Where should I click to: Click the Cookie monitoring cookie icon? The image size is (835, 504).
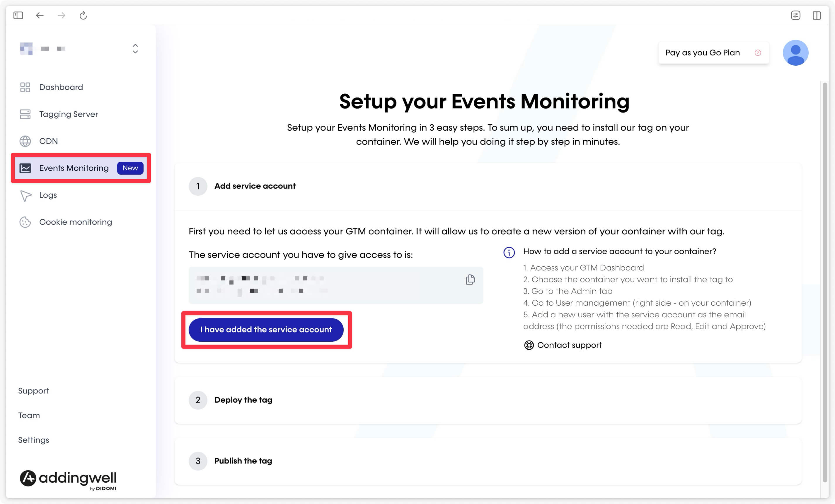click(25, 222)
